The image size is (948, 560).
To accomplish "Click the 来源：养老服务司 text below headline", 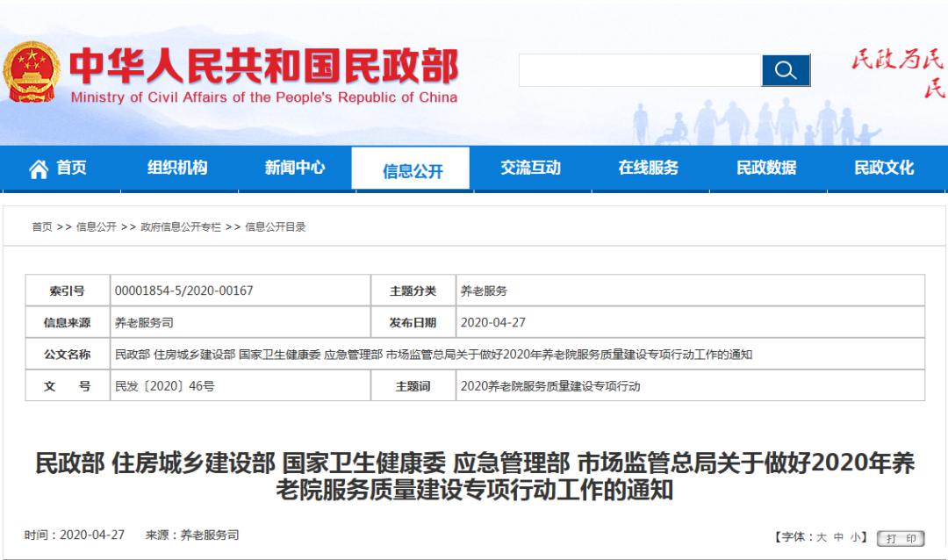I will point(192,535).
